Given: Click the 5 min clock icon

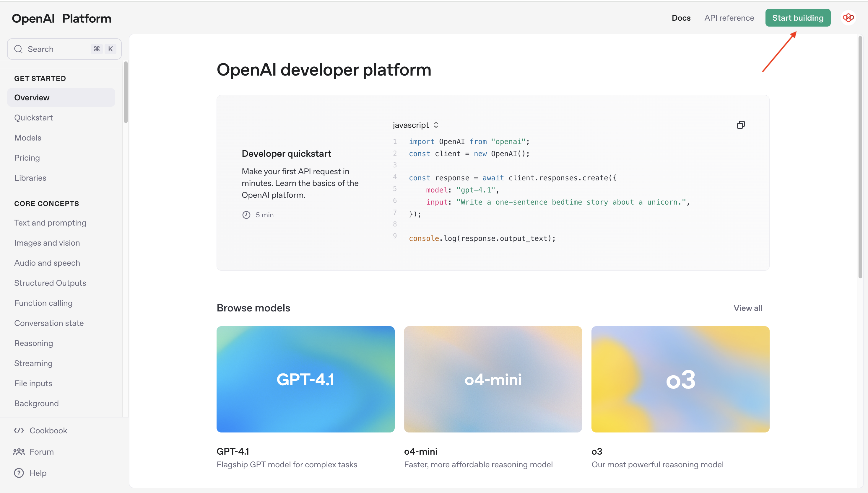Looking at the screenshot, I should [246, 215].
